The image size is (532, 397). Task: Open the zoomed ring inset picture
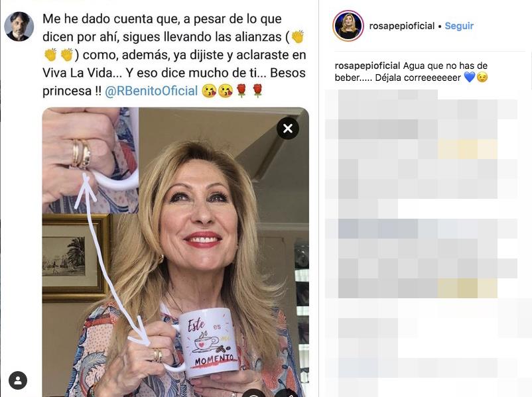pyautogui.click(x=90, y=160)
